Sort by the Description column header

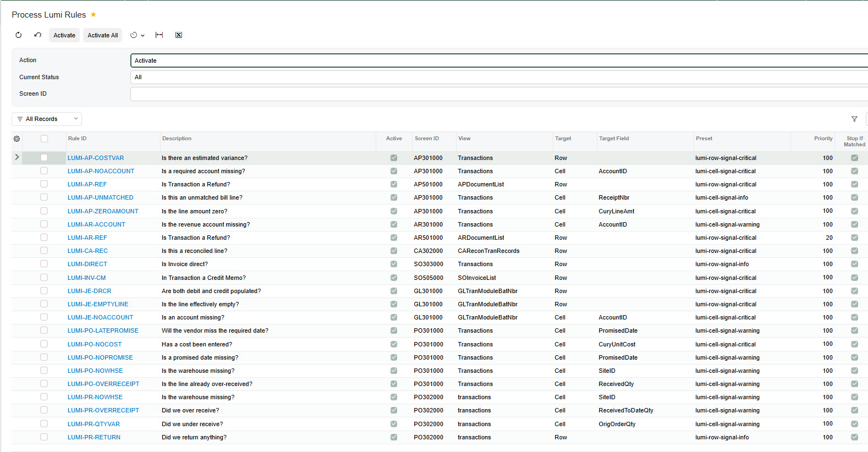tap(177, 139)
